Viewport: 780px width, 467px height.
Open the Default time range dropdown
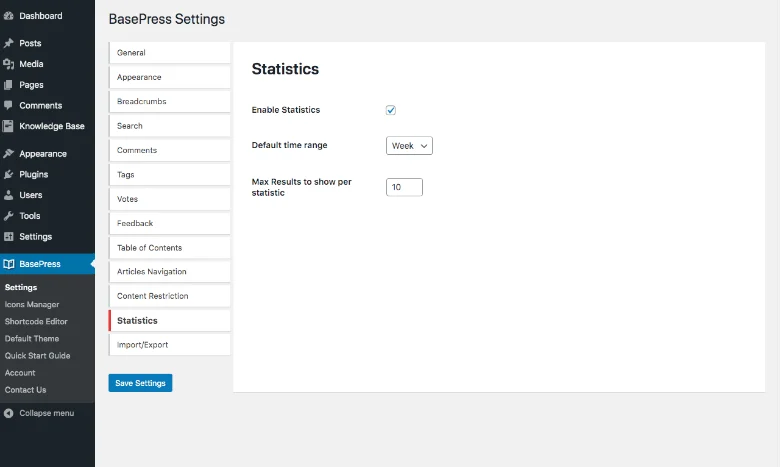(x=409, y=146)
